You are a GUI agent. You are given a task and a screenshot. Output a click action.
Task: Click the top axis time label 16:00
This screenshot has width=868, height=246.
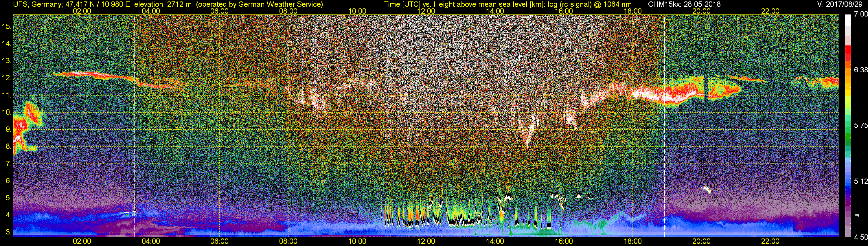click(564, 11)
